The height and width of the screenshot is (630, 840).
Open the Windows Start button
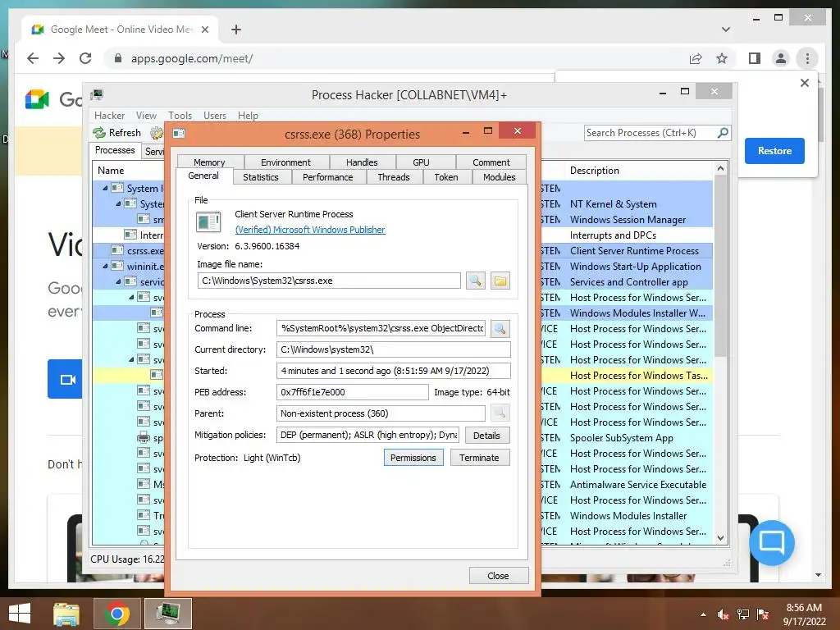(x=20, y=614)
